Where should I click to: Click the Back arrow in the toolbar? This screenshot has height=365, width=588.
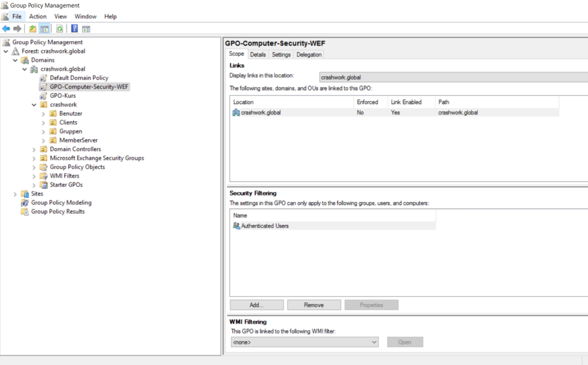coord(6,29)
